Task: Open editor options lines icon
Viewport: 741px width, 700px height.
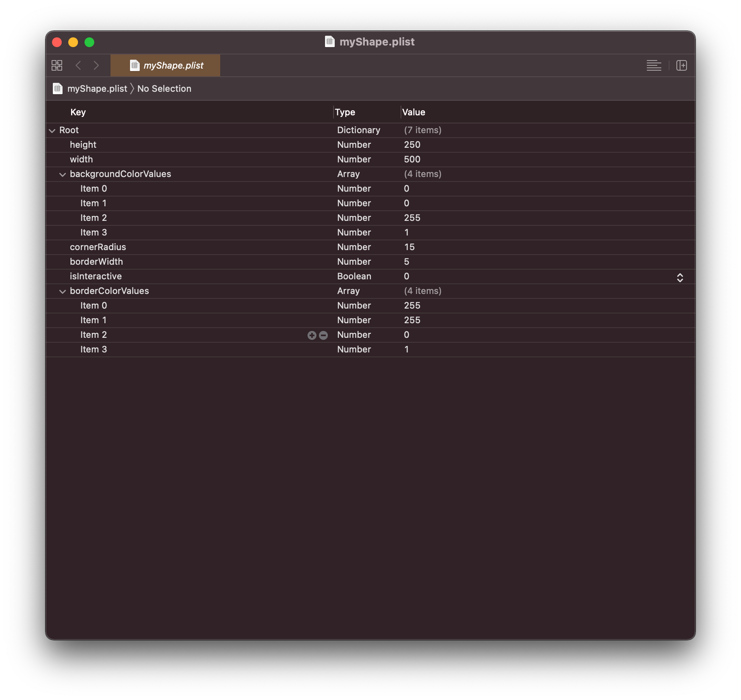Action: pyautogui.click(x=654, y=65)
